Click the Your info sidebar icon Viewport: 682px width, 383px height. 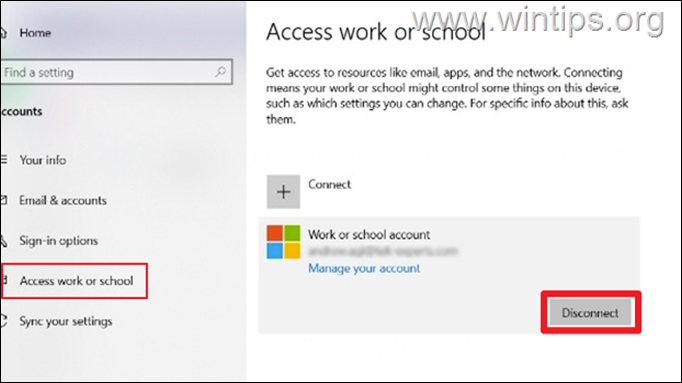(x=3, y=160)
